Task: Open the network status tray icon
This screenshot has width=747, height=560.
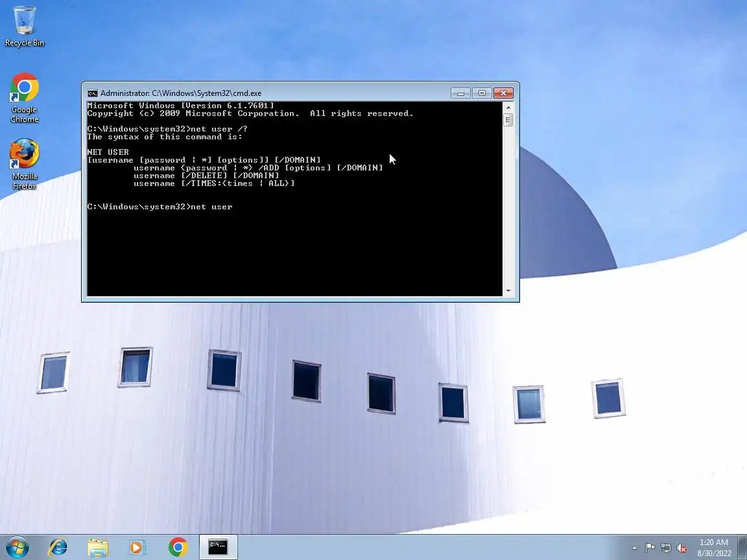Action: [665, 548]
